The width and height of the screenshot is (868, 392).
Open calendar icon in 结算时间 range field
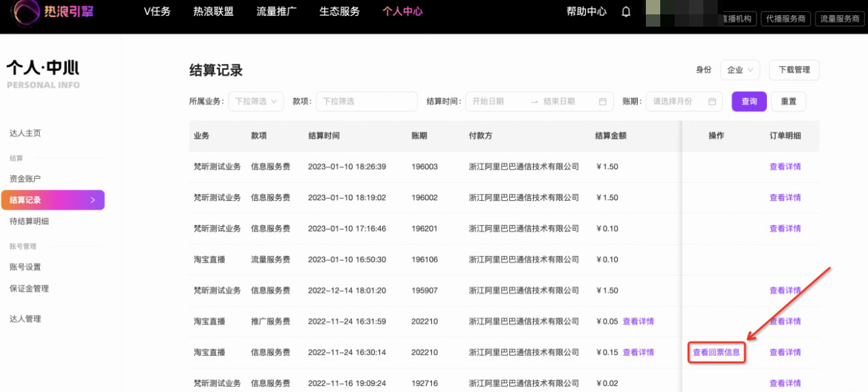pos(603,102)
